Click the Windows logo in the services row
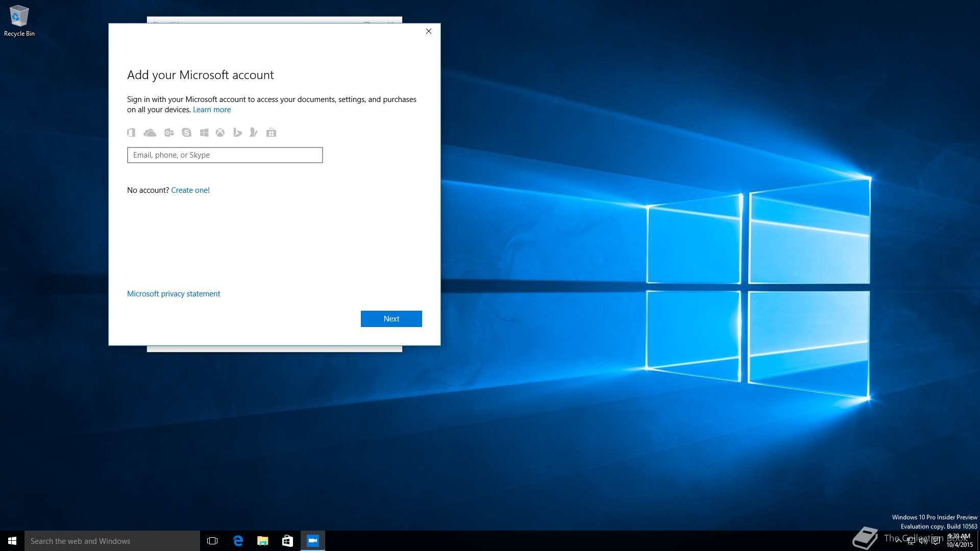This screenshot has height=551, width=980. [x=204, y=133]
